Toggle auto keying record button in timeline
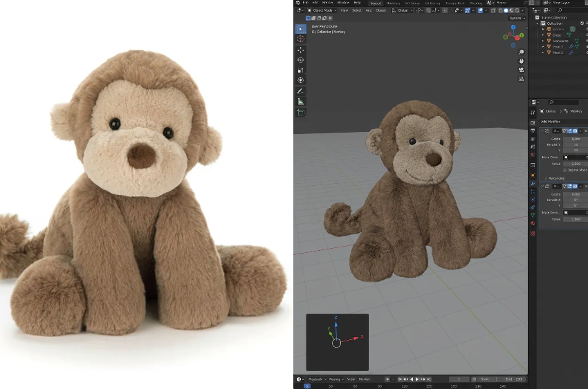588x389 pixels. [x=387, y=379]
